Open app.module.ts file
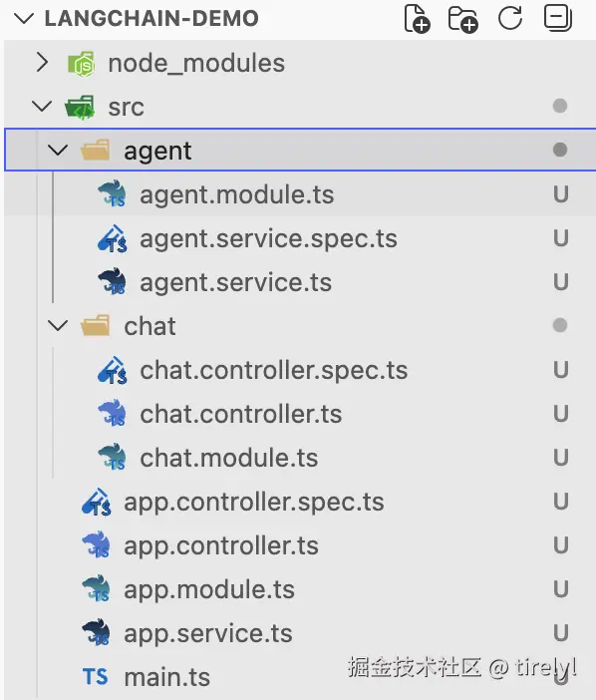Screen dimensions: 596x700 [x=300, y=589]
